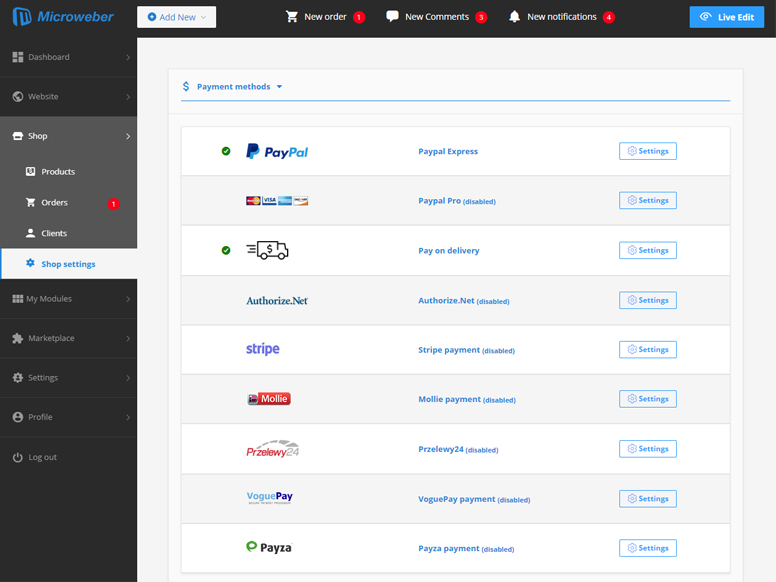This screenshot has height=582, width=776.
Task: Open Settings for Paypal Pro
Action: coord(648,200)
